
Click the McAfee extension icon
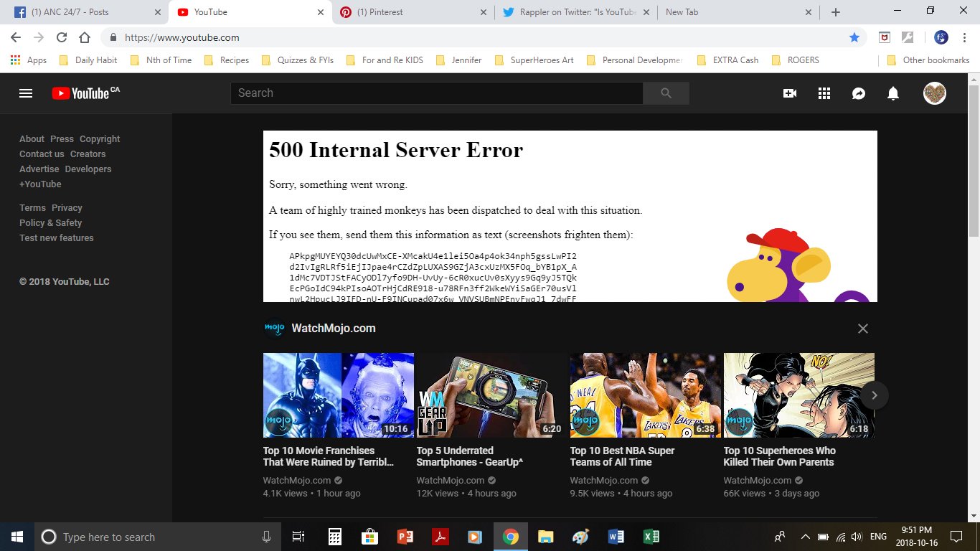(885, 37)
